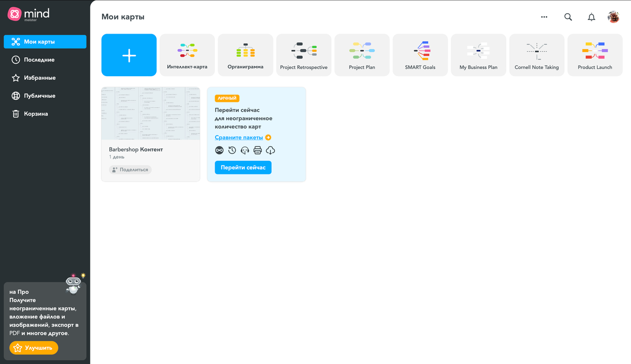Screen dimensions: 631x364
Task: Click the print icon in the promo card
Action: pos(257,150)
